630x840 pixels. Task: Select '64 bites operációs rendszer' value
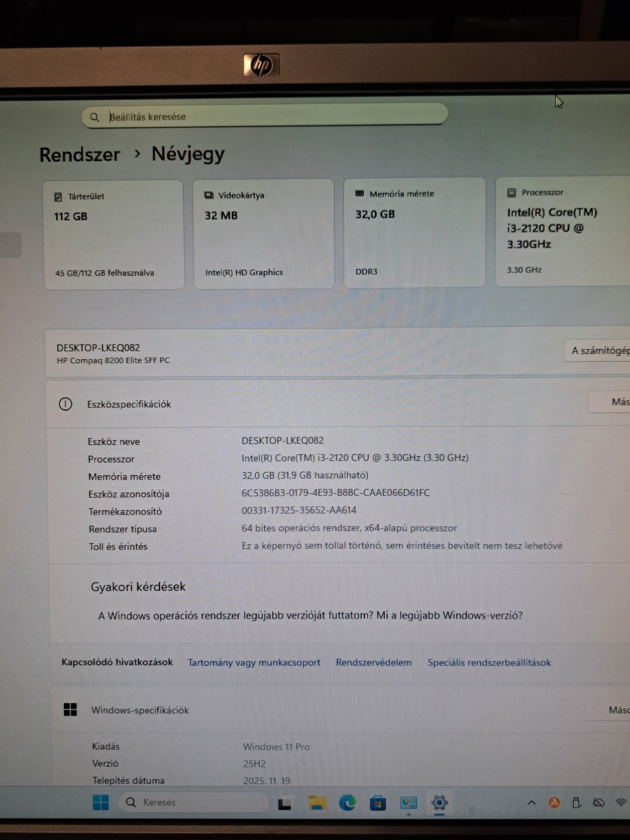349,528
